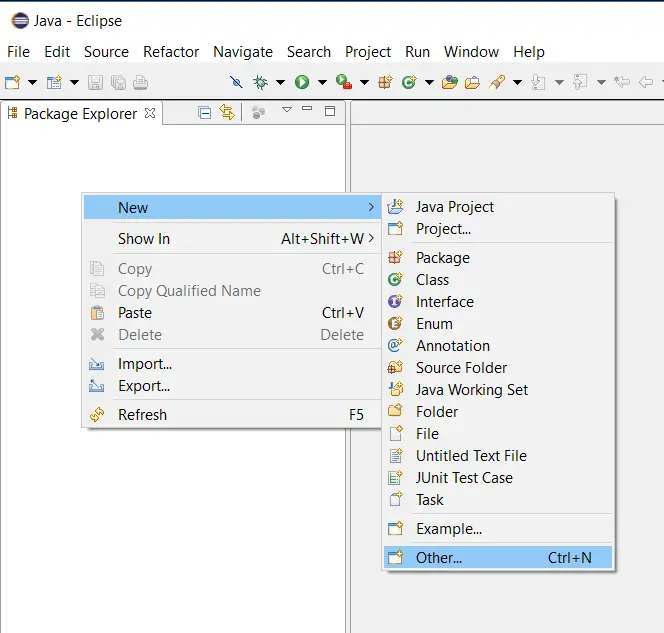664x633 pixels.
Task: Click the Save toolbar icon
Action: pos(95,82)
